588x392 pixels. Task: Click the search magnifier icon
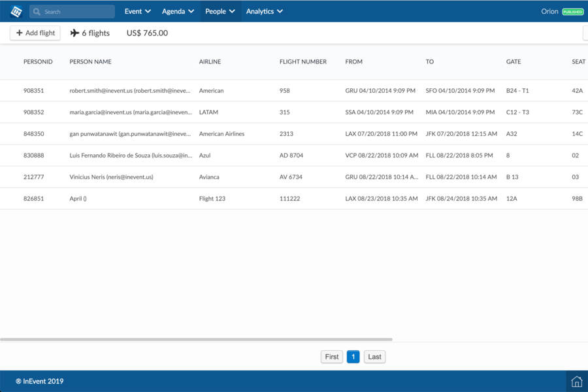(37, 12)
